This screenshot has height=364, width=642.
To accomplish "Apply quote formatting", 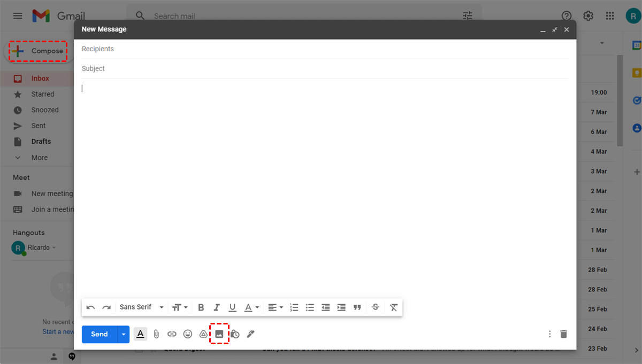I will click(357, 307).
